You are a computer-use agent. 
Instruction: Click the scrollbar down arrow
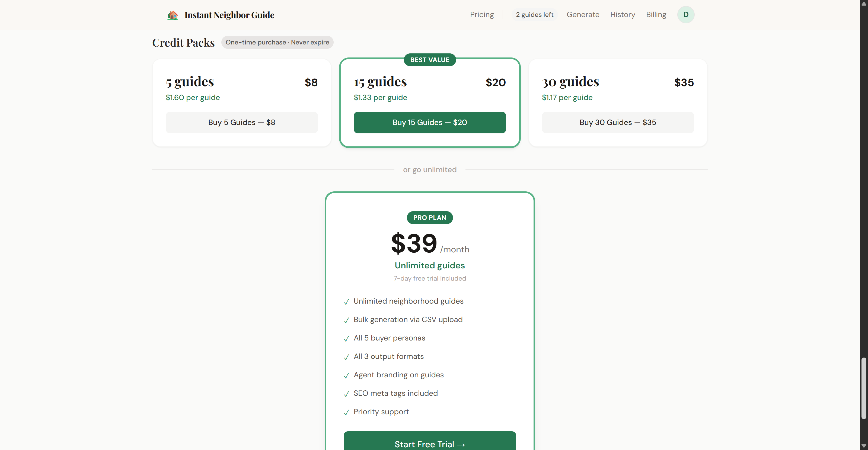[x=864, y=446]
